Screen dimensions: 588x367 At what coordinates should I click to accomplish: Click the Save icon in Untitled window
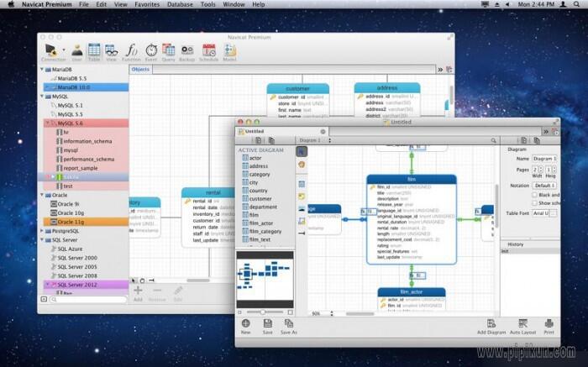(x=268, y=323)
